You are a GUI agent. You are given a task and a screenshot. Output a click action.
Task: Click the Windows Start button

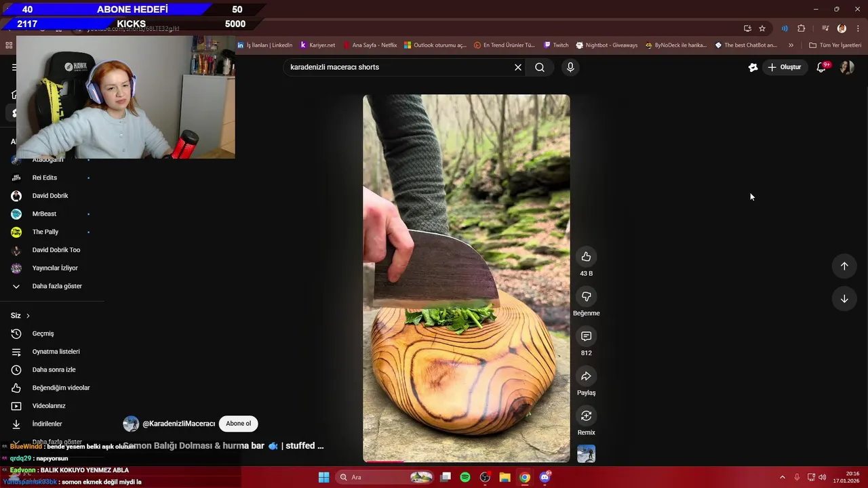(x=324, y=477)
